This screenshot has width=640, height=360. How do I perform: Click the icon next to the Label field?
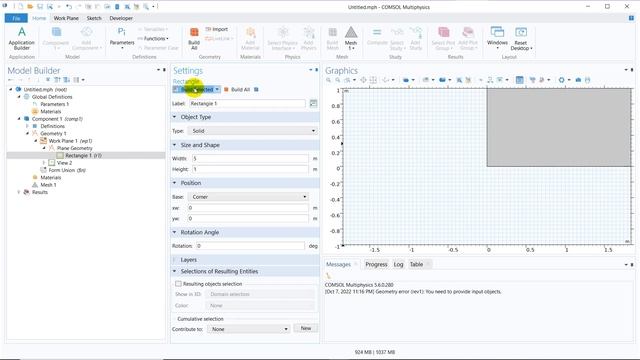pos(313,104)
